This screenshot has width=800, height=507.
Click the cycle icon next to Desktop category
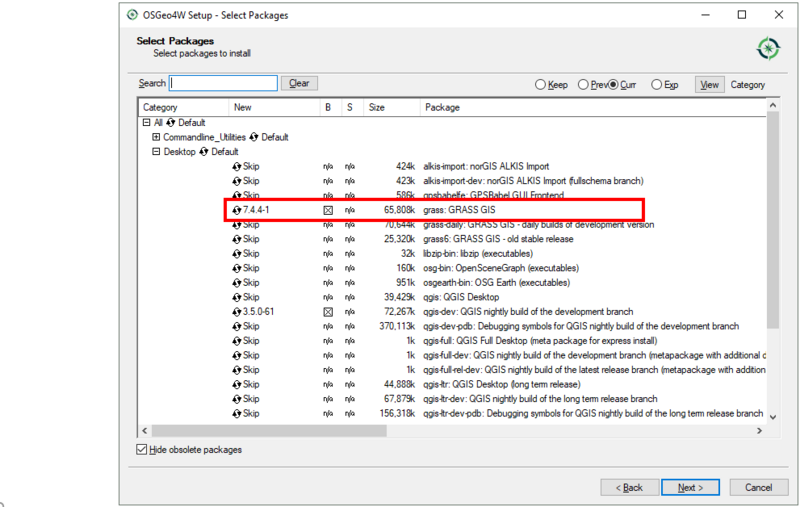(205, 152)
